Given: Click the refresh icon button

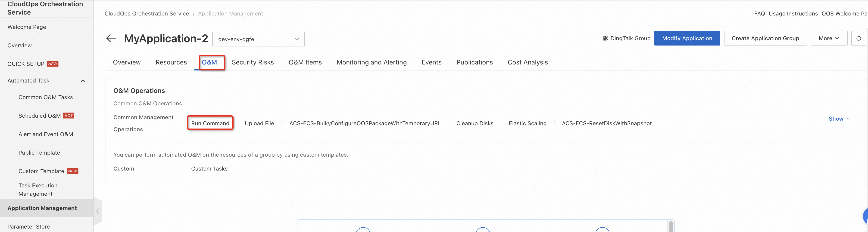Looking at the screenshot, I should click(x=858, y=38).
